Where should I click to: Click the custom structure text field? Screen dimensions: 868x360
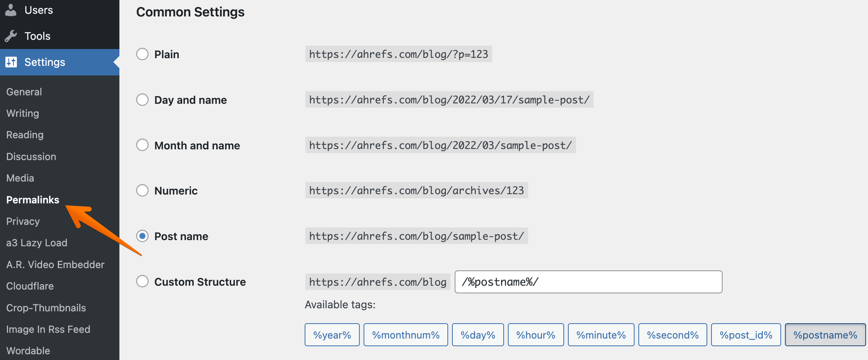click(588, 282)
